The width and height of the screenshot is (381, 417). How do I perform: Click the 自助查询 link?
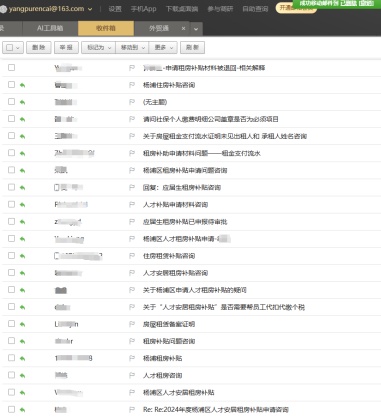point(255,9)
